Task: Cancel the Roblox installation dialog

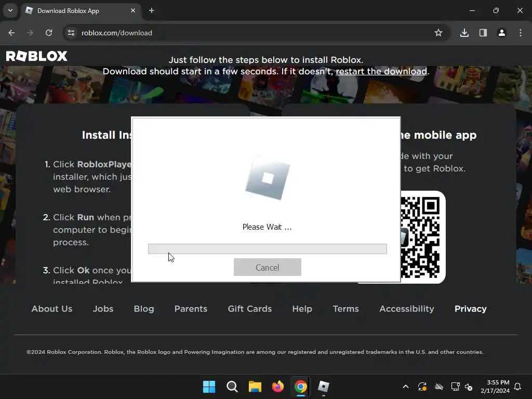Action: point(268,268)
